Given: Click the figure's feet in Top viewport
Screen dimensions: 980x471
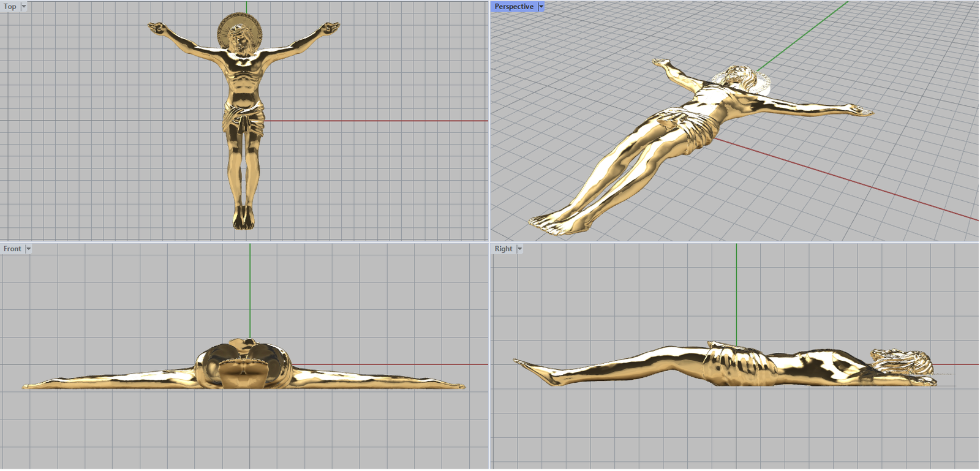Looking at the screenshot, I should (243, 217).
